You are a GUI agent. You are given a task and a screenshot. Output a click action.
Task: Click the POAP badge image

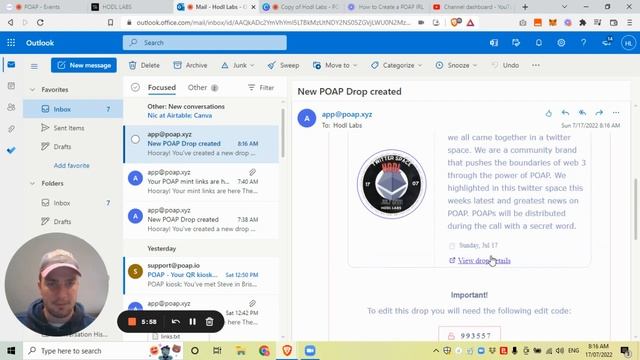(x=391, y=184)
